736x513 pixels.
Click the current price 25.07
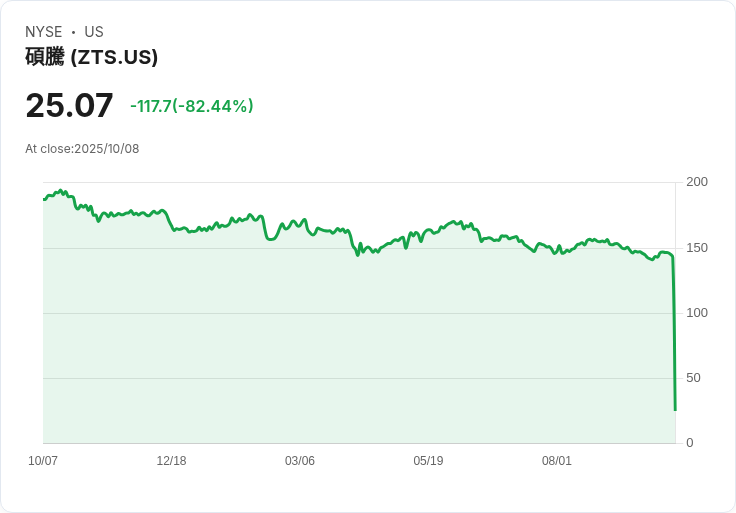point(69,106)
